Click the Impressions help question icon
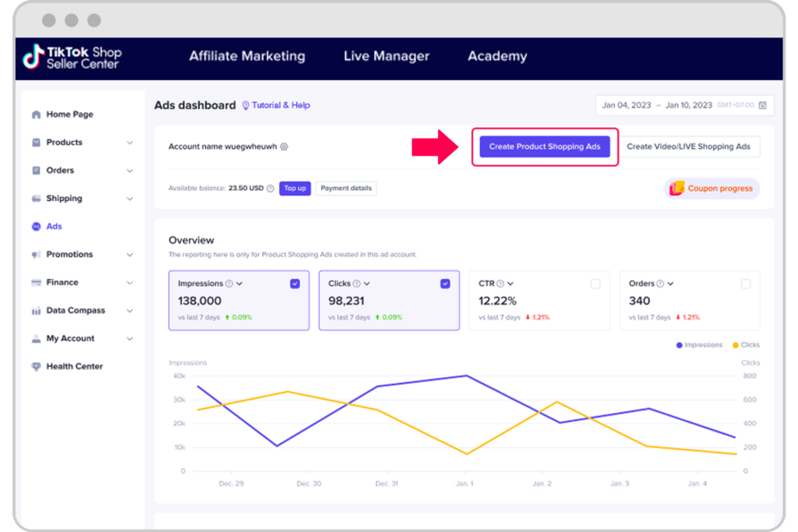Image resolution: width=798 pixels, height=532 pixels. (x=229, y=284)
